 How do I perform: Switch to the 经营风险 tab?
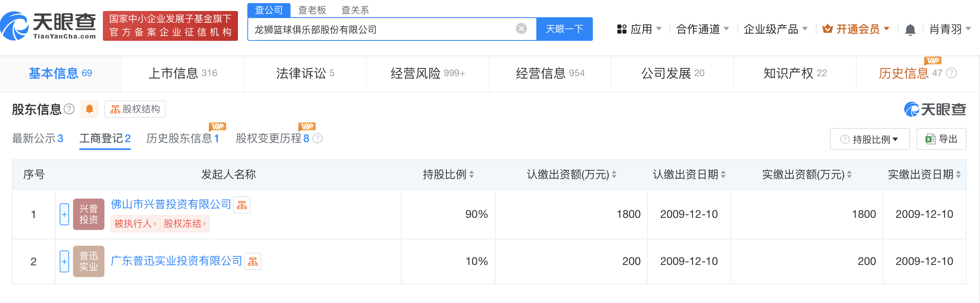tap(428, 73)
